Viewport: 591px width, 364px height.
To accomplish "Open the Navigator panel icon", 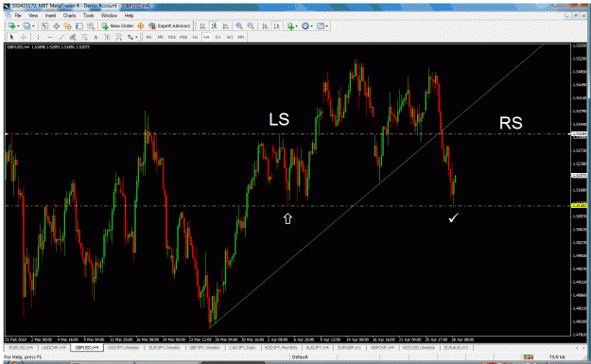I will click(67, 26).
